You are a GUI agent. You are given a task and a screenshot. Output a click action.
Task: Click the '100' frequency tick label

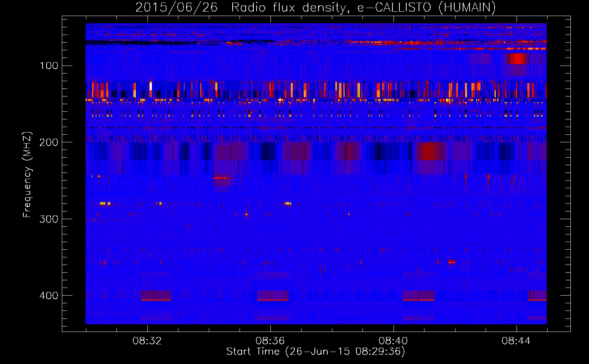tap(49, 66)
